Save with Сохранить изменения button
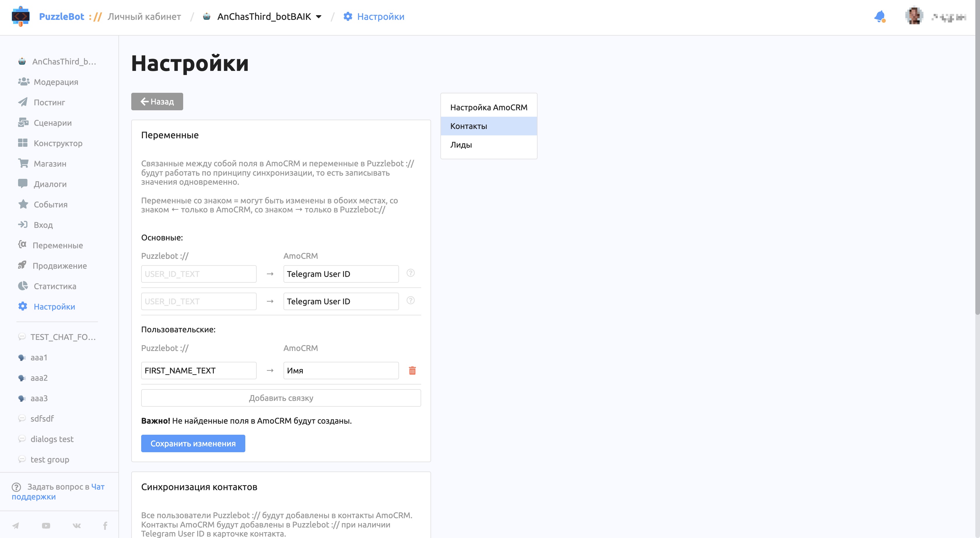 193,444
